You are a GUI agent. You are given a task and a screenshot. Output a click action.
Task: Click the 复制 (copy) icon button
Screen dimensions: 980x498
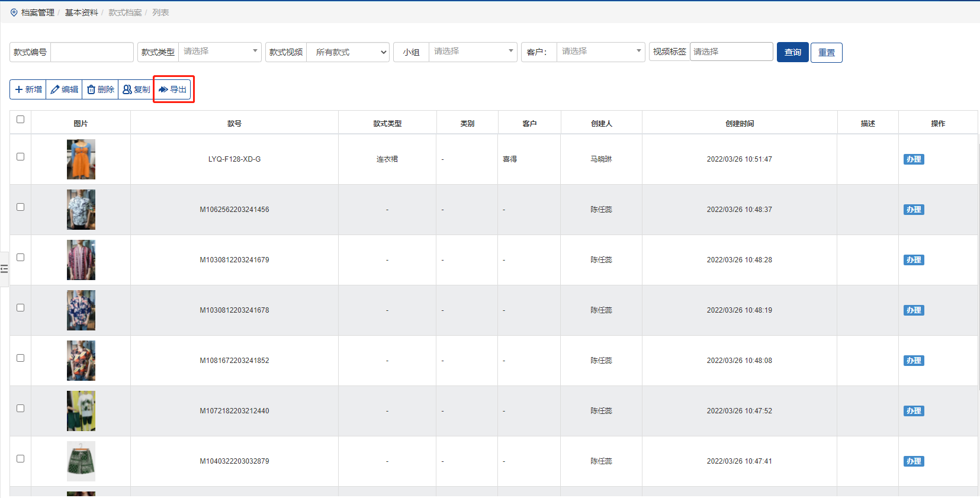[x=136, y=89]
